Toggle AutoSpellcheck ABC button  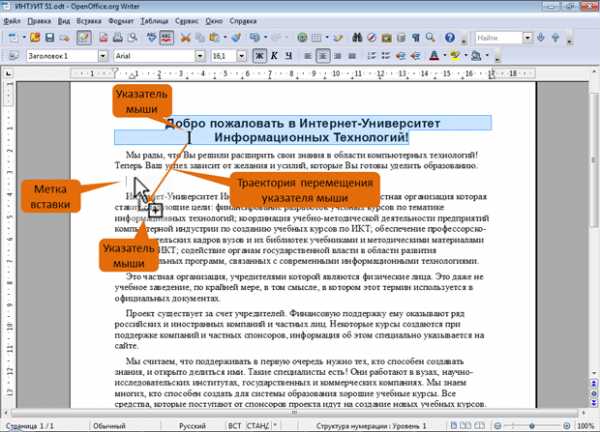[x=166, y=37]
